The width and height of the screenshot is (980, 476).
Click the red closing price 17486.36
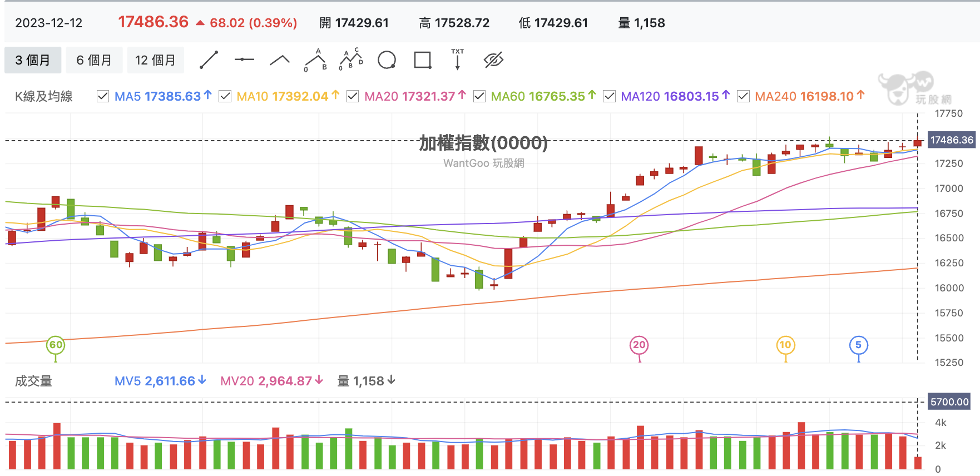[154, 22]
